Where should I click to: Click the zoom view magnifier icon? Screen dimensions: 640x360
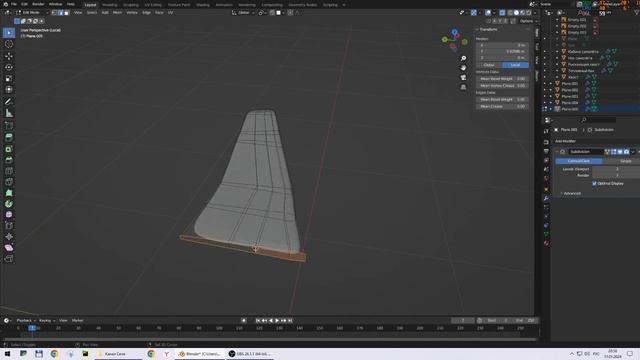tap(463, 58)
